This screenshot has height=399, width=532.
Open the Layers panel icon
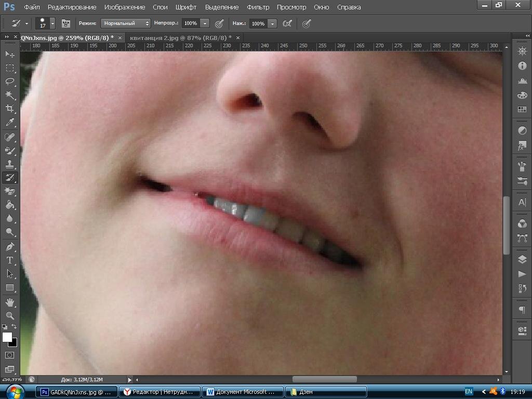[x=522, y=259]
